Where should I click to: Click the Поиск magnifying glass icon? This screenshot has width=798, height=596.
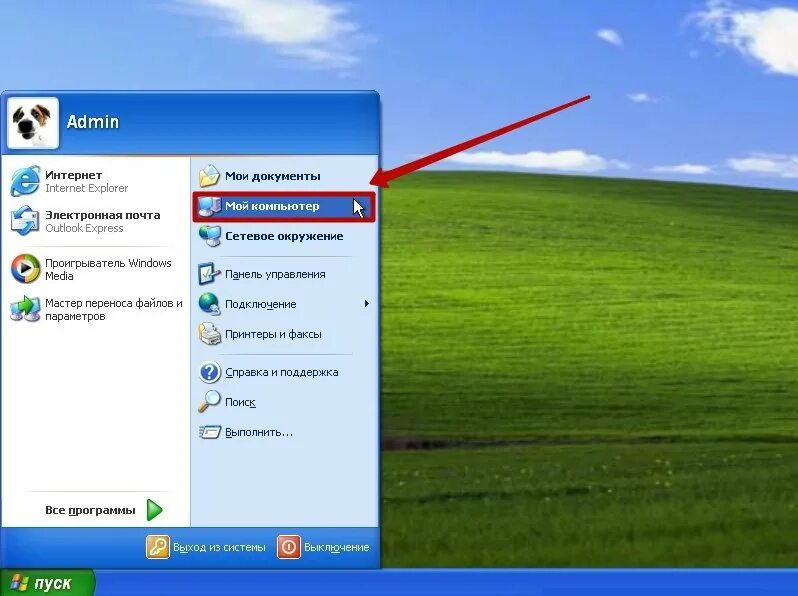209,402
